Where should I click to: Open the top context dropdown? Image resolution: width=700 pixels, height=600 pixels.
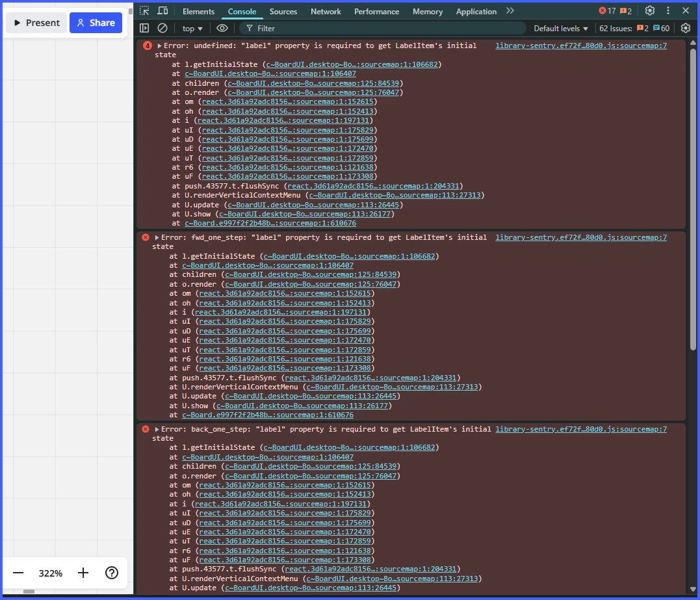(192, 29)
